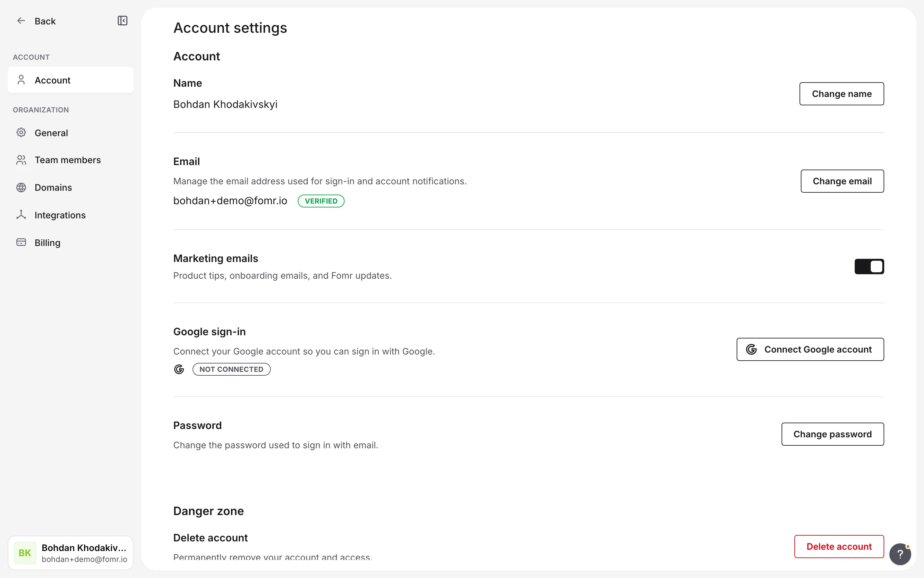The width and height of the screenshot is (924, 578).
Task: Open the Domains settings page
Action: click(x=71, y=187)
